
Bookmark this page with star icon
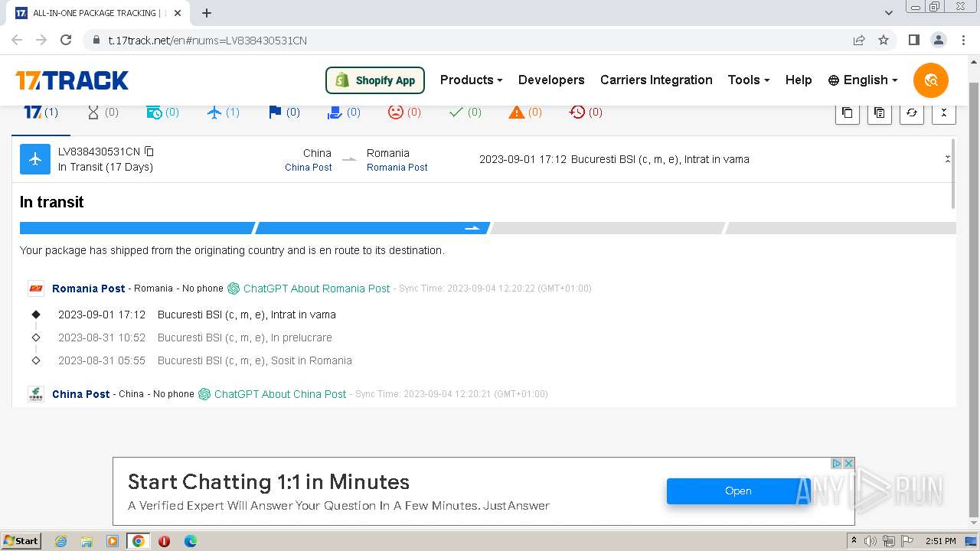884,40
